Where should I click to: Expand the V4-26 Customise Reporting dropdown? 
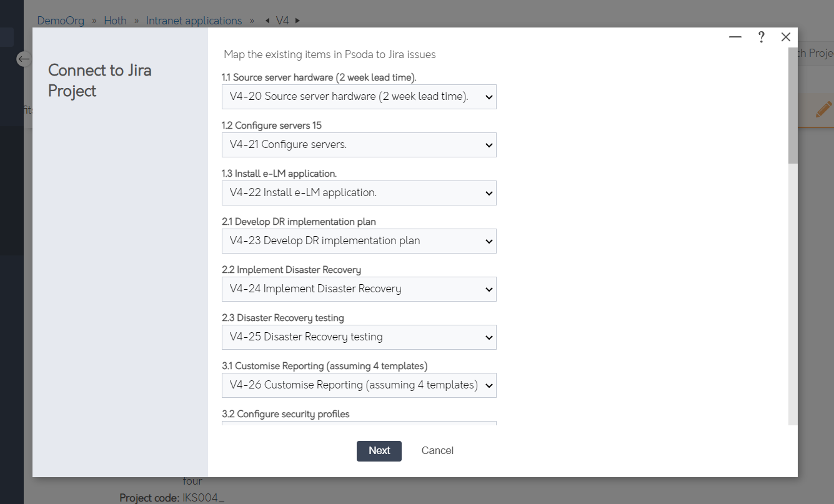tap(359, 385)
